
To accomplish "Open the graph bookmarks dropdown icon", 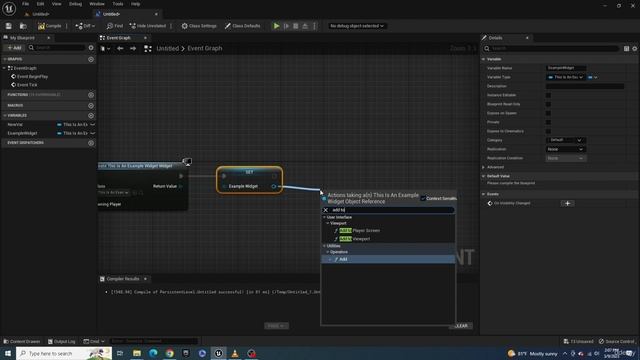I will pos(105,48).
